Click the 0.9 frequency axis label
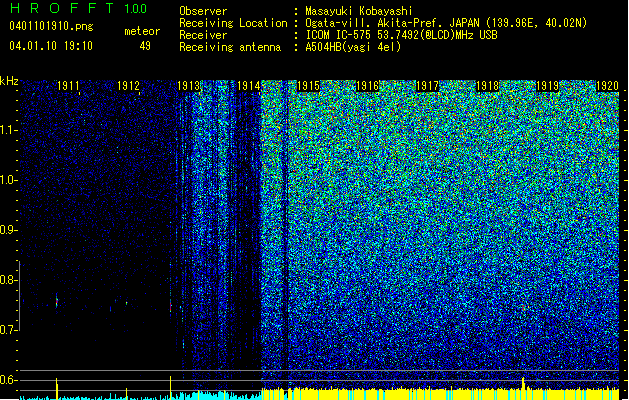Image resolution: width=629 pixels, height=400 pixels. pyautogui.click(x=9, y=230)
